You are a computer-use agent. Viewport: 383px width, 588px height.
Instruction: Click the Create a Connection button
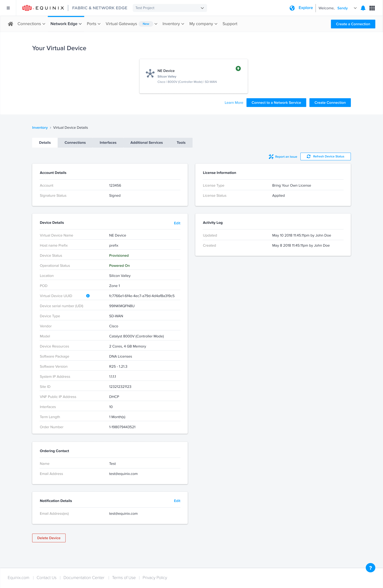pyautogui.click(x=353, y=24)
